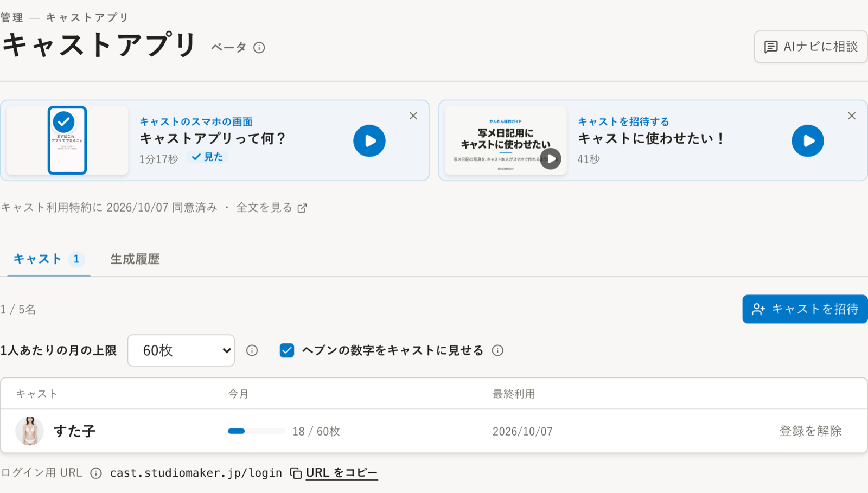The width and height of the screenshot is (868, 493).
Task: Uncheck ヘブンの数字をキャストに見せる checkbox
Action: tap(287, 350)
